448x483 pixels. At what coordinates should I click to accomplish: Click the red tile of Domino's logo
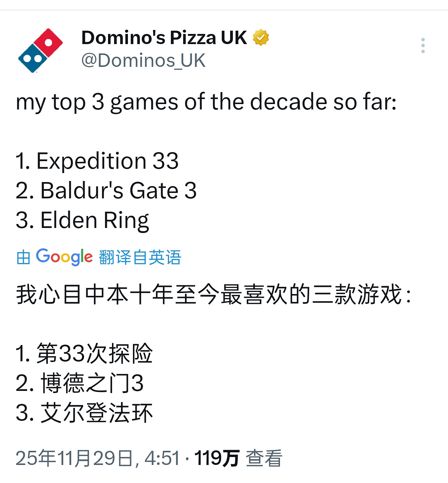(49, 43)
